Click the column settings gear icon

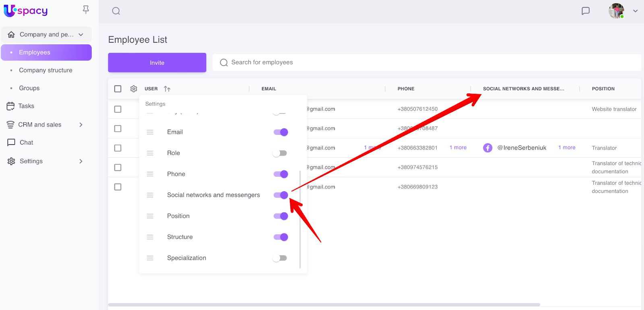tap(134, 89)
